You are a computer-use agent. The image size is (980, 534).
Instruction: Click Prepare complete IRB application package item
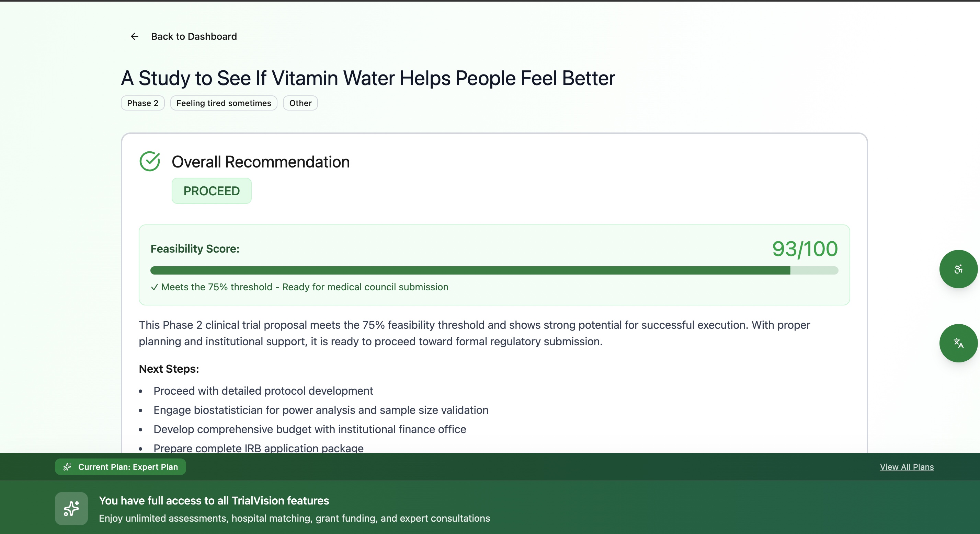tap(258, 448)
